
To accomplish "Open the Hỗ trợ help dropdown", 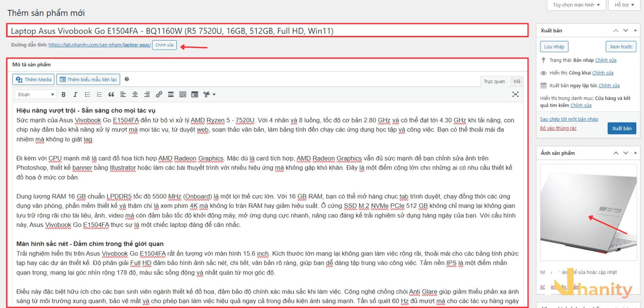I will (624, 5).
